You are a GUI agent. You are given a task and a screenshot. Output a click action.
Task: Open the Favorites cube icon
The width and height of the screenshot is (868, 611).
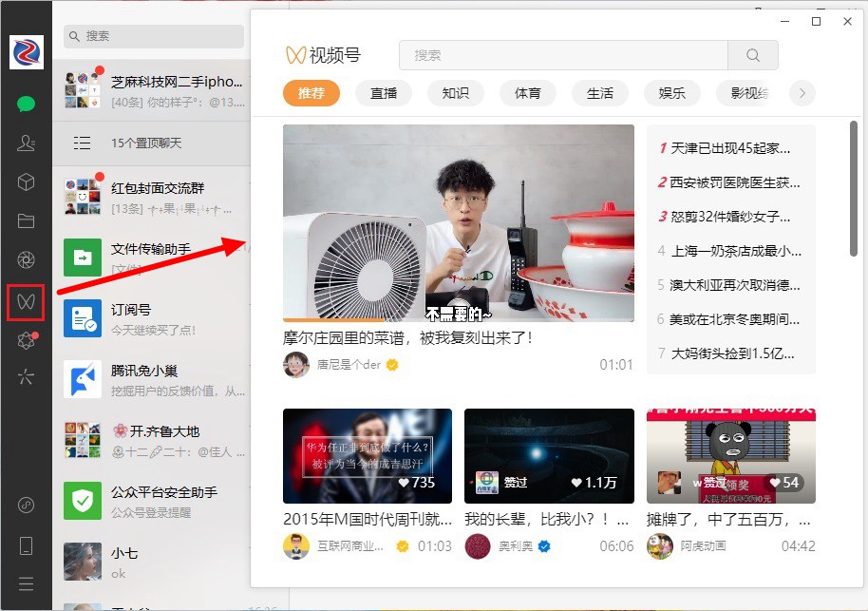tap(26, 181)
